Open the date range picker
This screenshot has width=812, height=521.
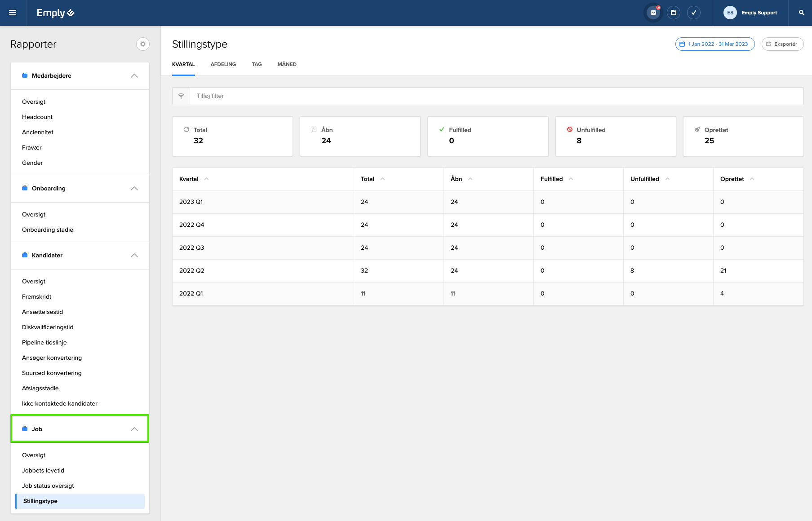[x=714, y=44]
